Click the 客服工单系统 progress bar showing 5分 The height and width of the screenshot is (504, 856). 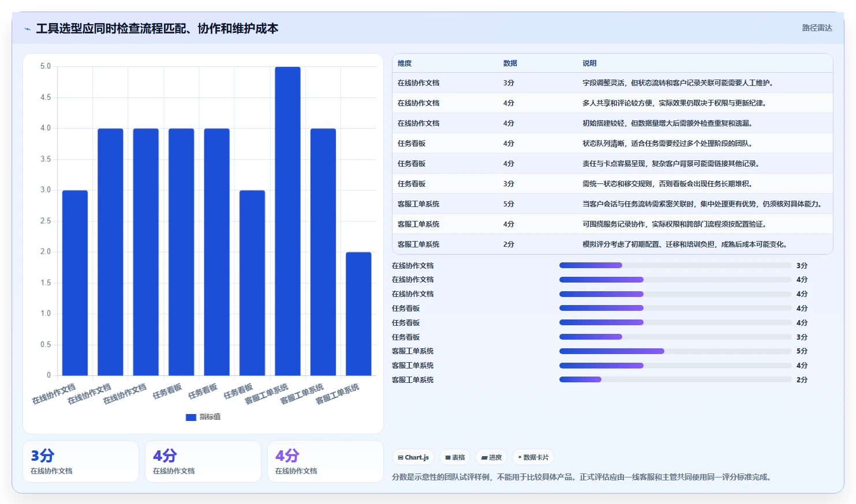(x=675, y=351)
